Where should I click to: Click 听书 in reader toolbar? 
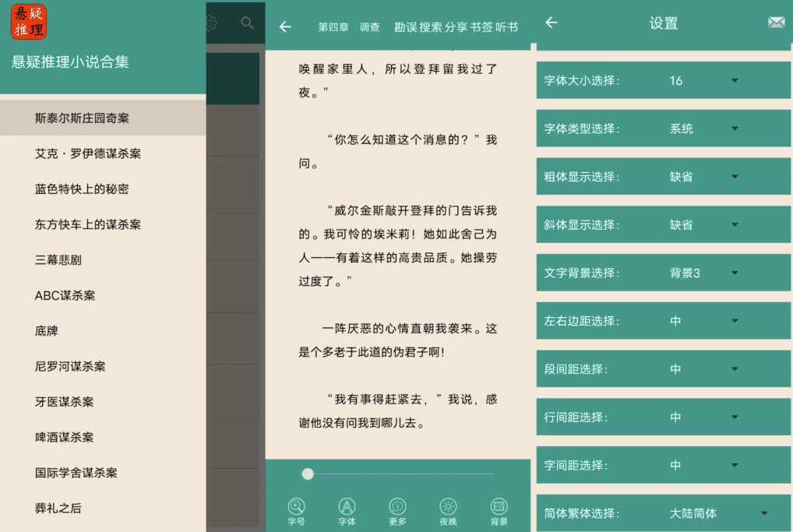pos(507,26)
